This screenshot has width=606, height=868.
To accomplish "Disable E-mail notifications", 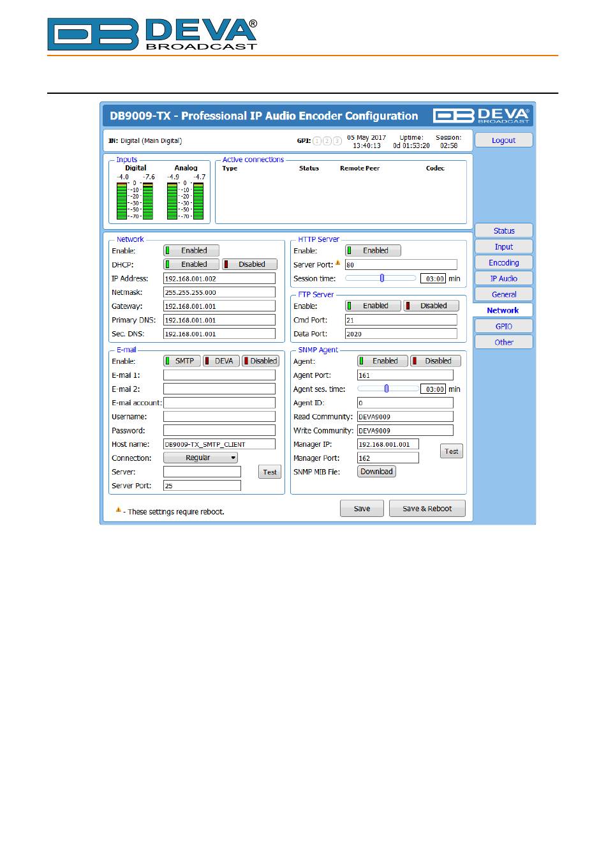I will (x=261, y=361).
